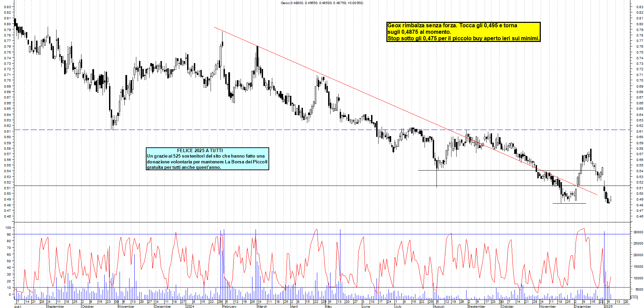Image resolution: width=644 pixels, height=308 pixels.
Task: Click the short support line under November lows
Action: coord(569,203)
